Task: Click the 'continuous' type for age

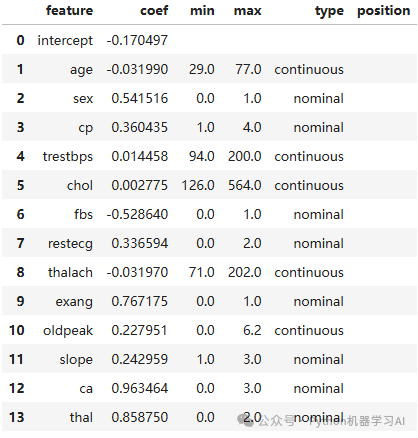Action: [x=309, y=69]
